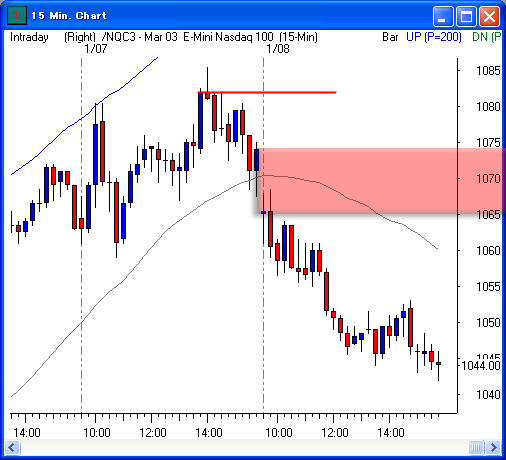The width and height of the screenshot is (506, 460).
Task: Click the '15 Min. Chart' window title
Action: 69,16
